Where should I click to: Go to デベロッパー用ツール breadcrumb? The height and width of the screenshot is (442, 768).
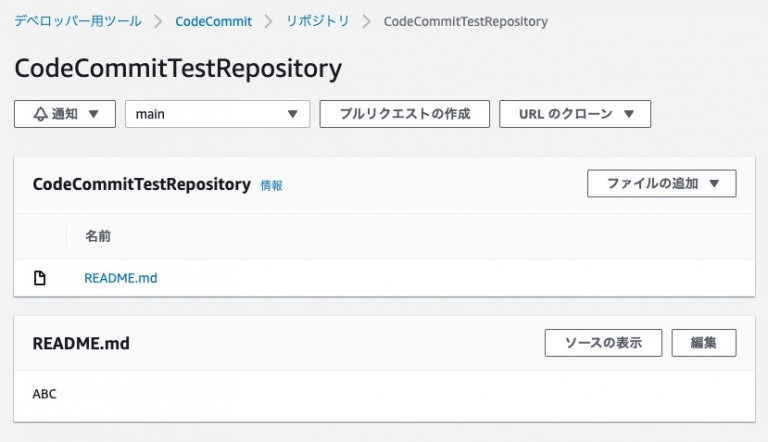click(78, 21)
